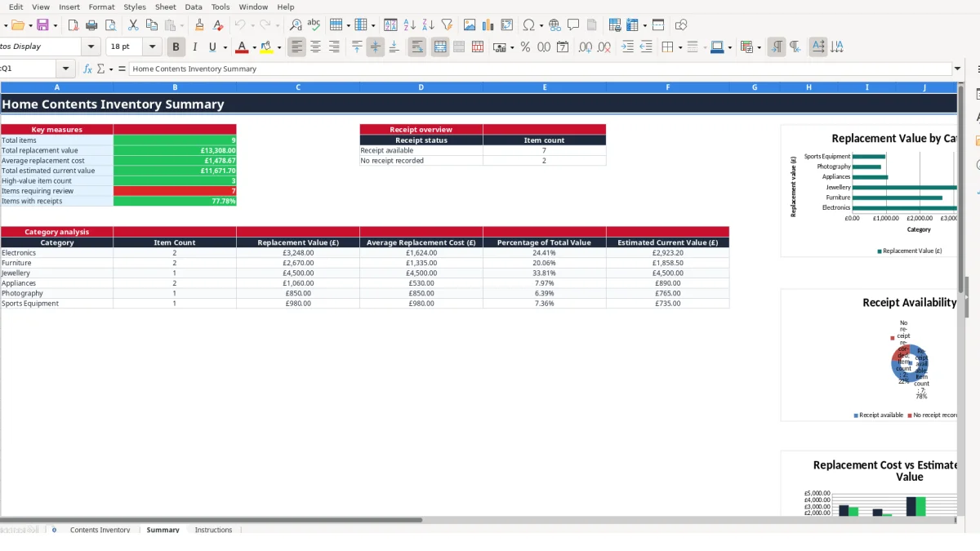Center cell text horizontally
Image resolution: width=980 pixels, height=551 pixels.
(315, 47)
